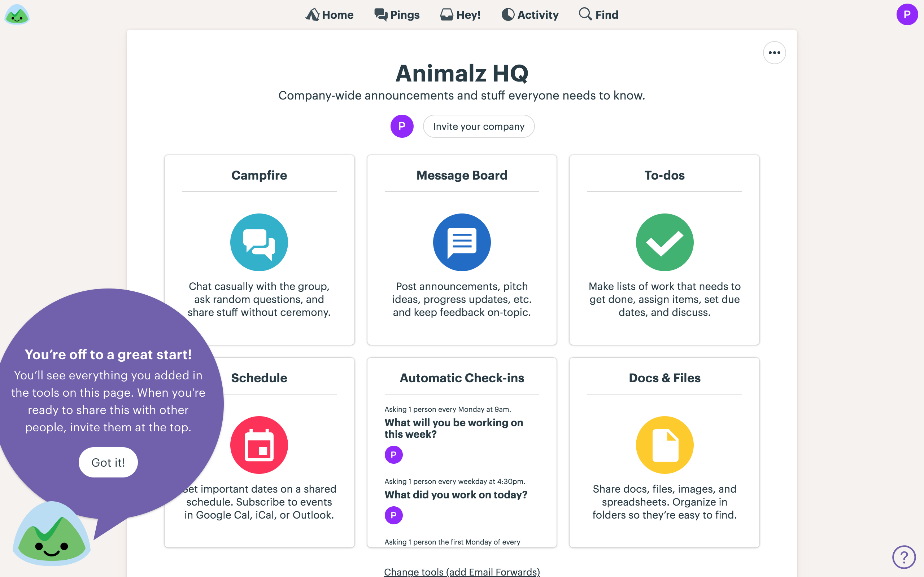Click Change tools (add Email Forwards) link
This screenshot has width=924, height=577.
(462, 572)
